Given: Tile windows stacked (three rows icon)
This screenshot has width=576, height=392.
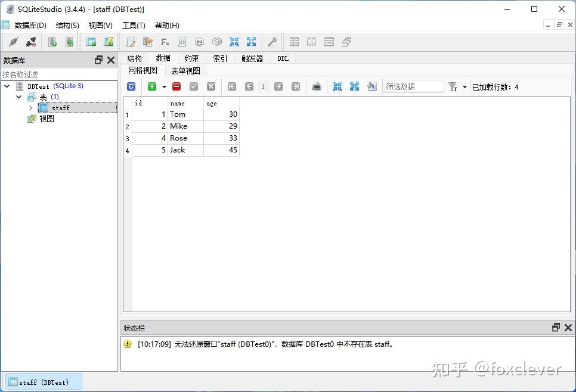Looking at the screenshot, I should (329, 42).
